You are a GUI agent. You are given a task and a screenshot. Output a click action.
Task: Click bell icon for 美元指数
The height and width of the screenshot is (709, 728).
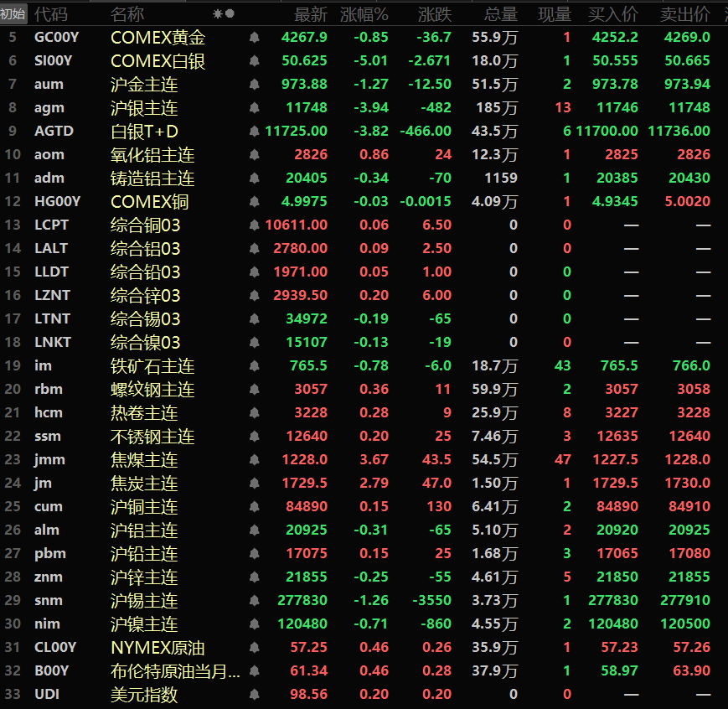point(254,695)
